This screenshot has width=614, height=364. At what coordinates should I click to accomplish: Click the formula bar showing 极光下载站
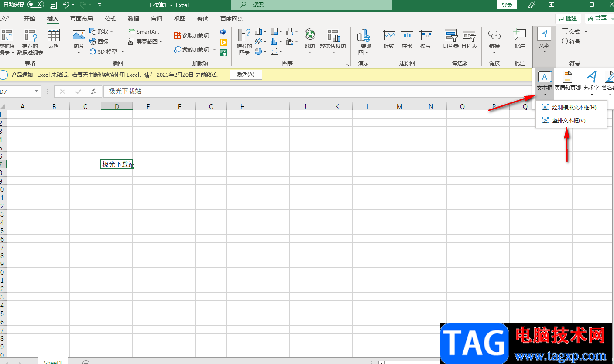(x=358, y=92)
